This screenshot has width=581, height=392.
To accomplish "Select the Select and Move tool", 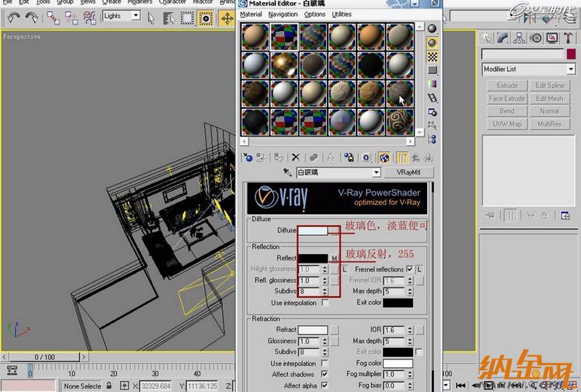I will pos(226,17).
